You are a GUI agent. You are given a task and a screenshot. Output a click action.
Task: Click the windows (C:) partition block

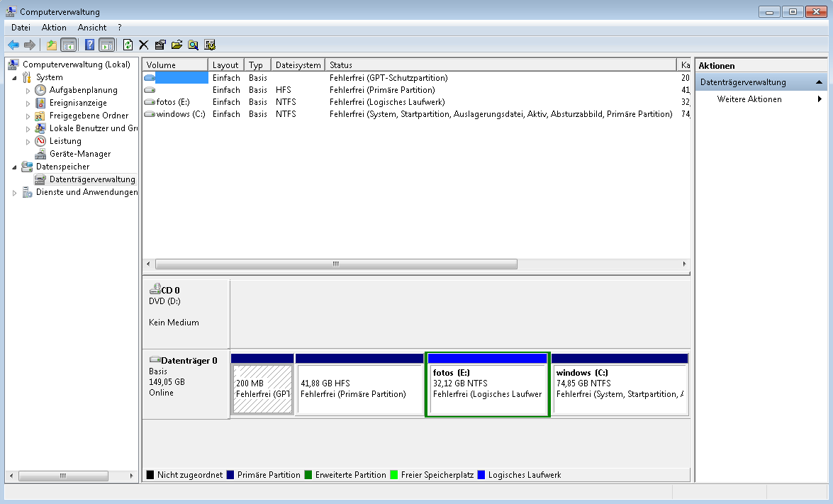pyautogui.click(x=620, y=389)
